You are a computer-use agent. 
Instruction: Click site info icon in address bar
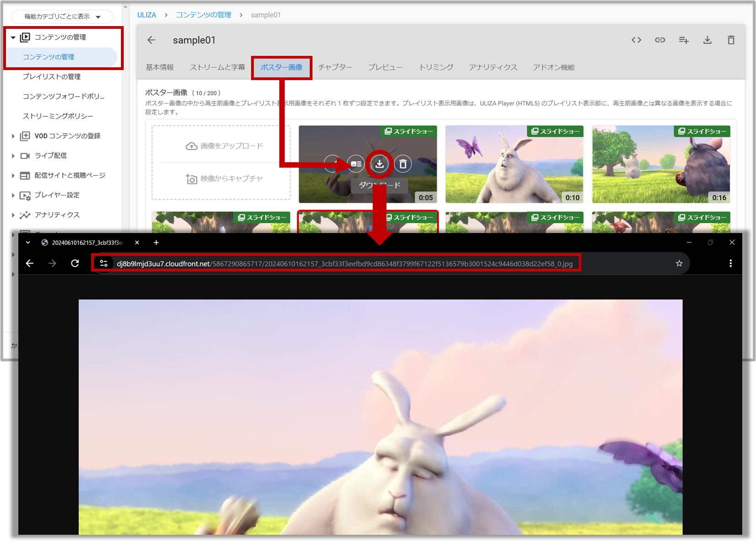(104, 263)
